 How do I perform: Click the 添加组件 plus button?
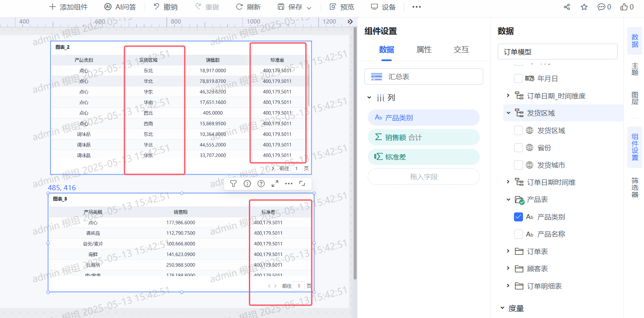pos(68,7)
